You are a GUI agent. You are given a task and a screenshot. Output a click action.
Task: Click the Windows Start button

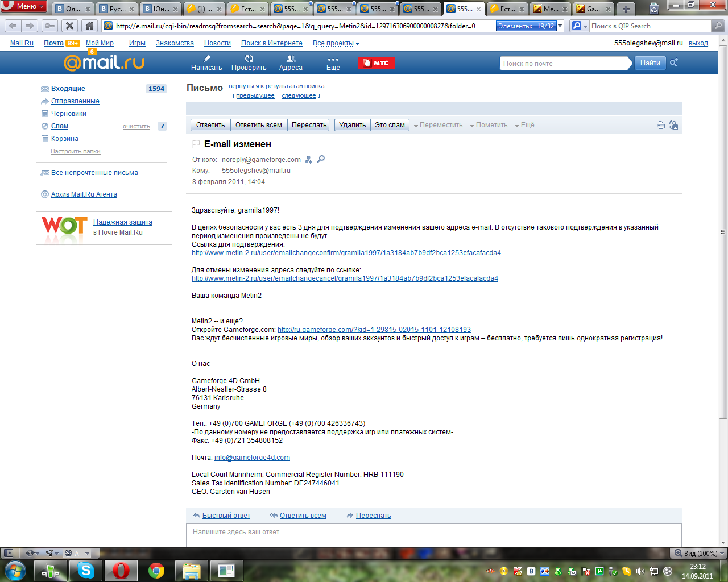coord(15,570)
